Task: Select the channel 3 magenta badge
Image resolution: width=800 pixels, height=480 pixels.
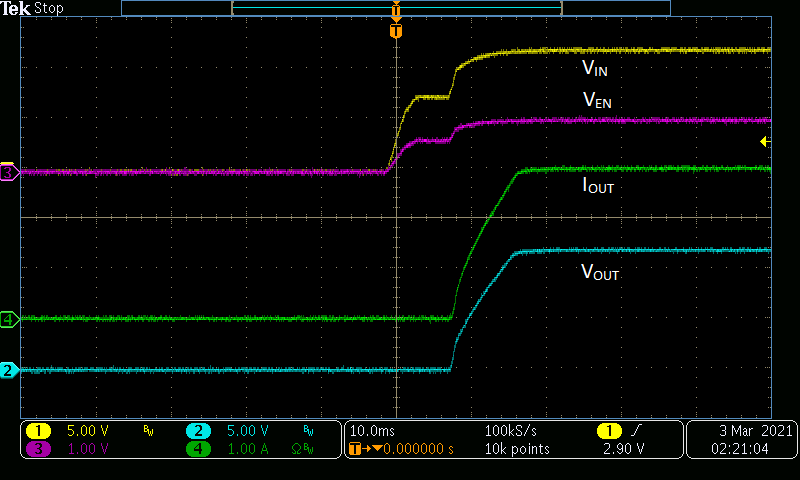Action: point(38,449)
